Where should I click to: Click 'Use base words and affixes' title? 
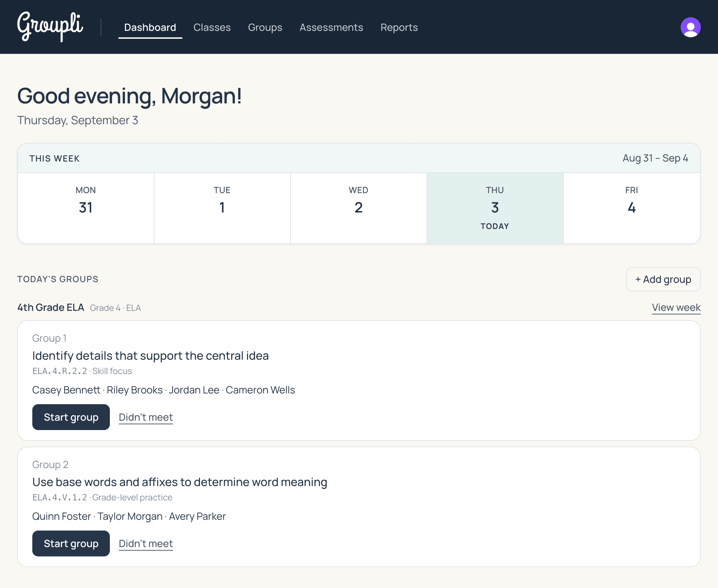(179, 482)
